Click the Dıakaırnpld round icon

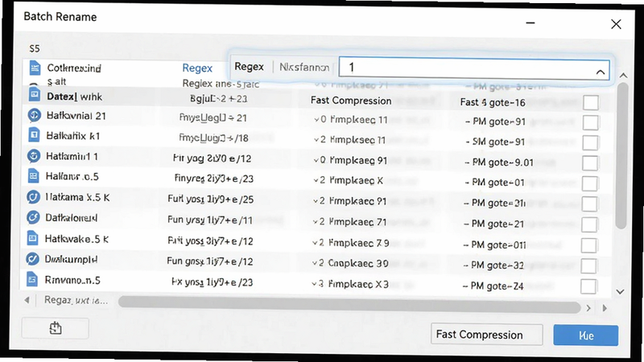[x=32, y=259]
